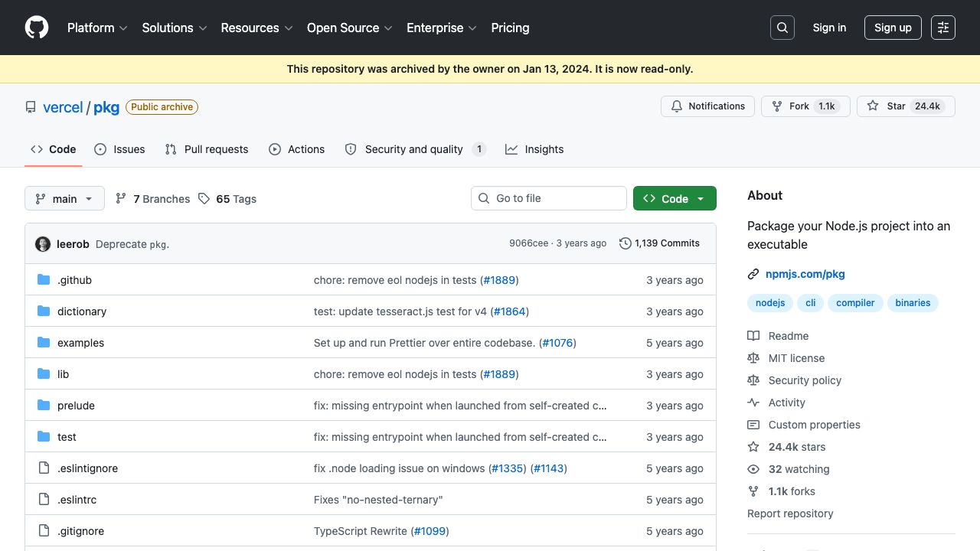Select the Code tab

coord(54,149)
